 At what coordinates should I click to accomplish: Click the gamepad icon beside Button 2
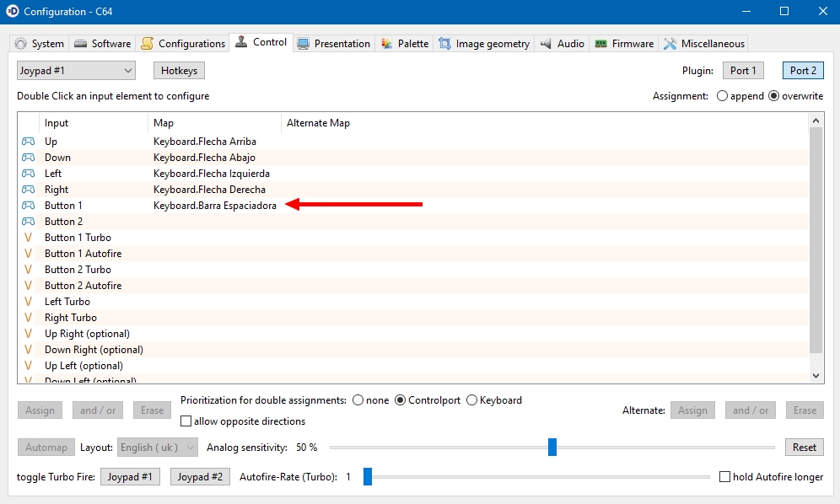28,222
